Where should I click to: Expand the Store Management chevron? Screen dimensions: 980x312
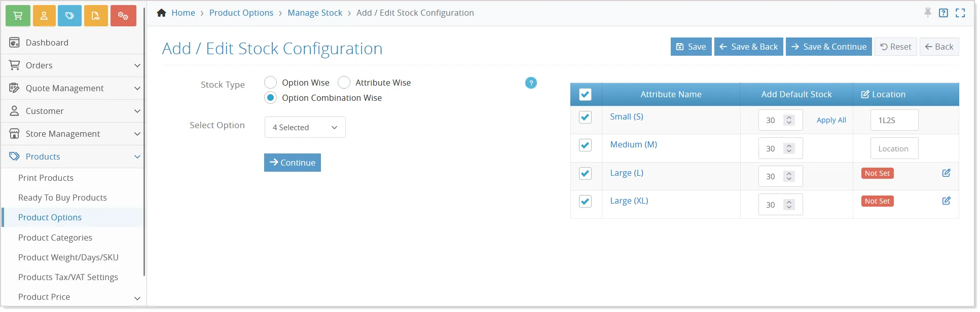pyautogui.click(x=137, y=134)
